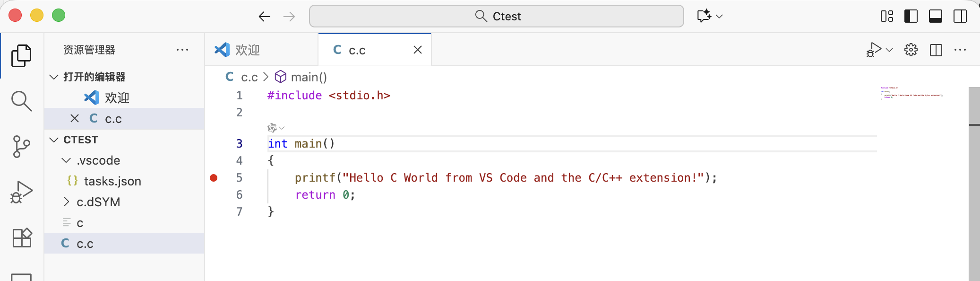Click the debug run button in editor toolbar
The image size is (980, 281).
pos(874,50)
